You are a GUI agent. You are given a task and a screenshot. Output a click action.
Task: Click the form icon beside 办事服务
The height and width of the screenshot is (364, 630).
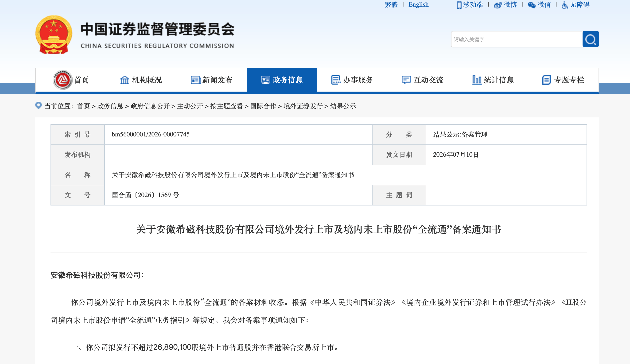[x=336, y=80]
